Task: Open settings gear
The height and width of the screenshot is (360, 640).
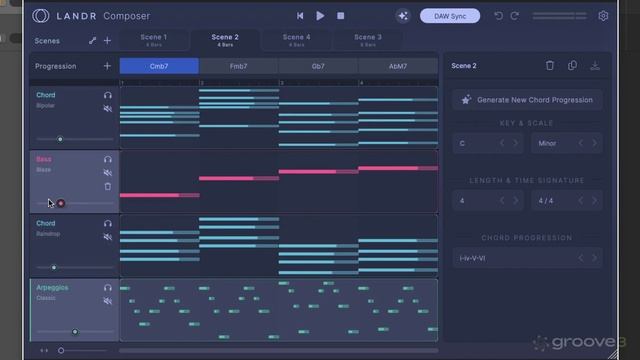Action: pos(603,16)
